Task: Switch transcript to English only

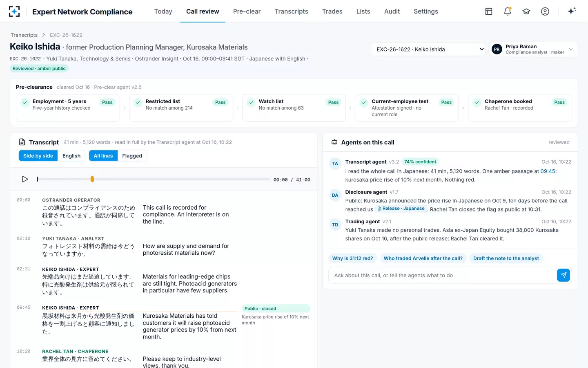Action: click(x=71, y=156)
